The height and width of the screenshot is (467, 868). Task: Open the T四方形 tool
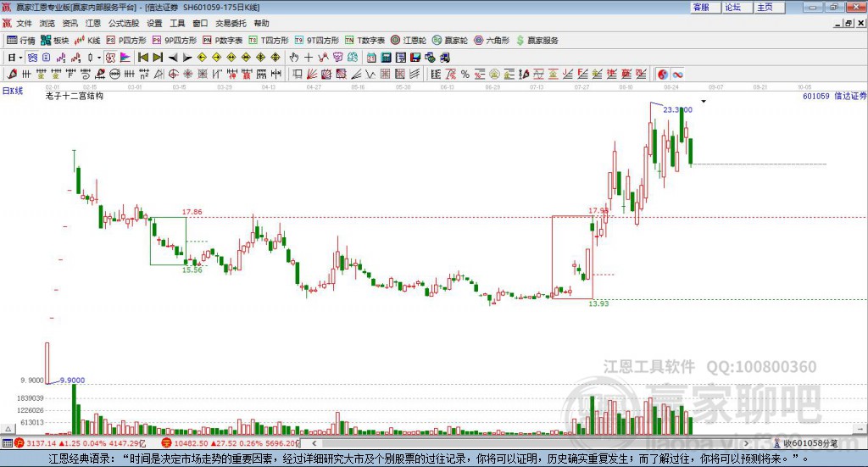[x=269, y=41]
